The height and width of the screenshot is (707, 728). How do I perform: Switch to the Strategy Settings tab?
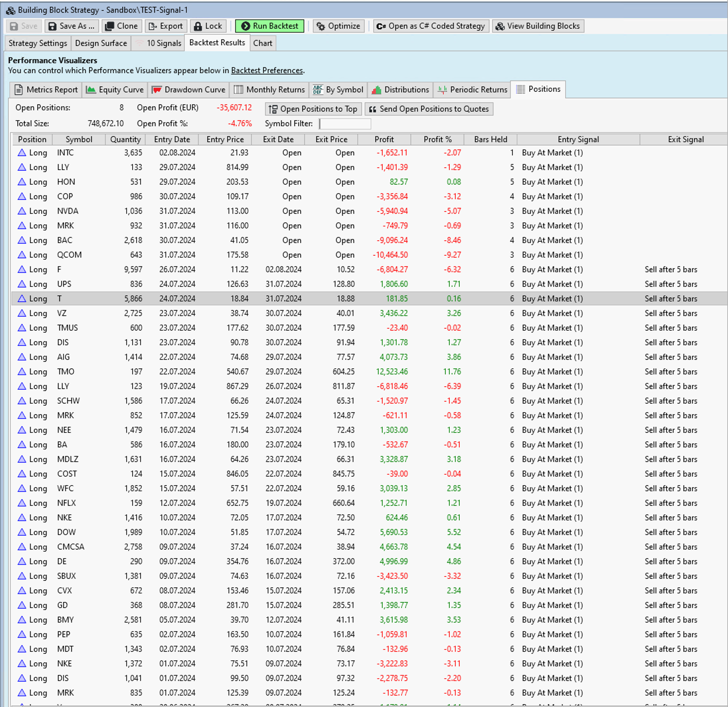point(38,43)
